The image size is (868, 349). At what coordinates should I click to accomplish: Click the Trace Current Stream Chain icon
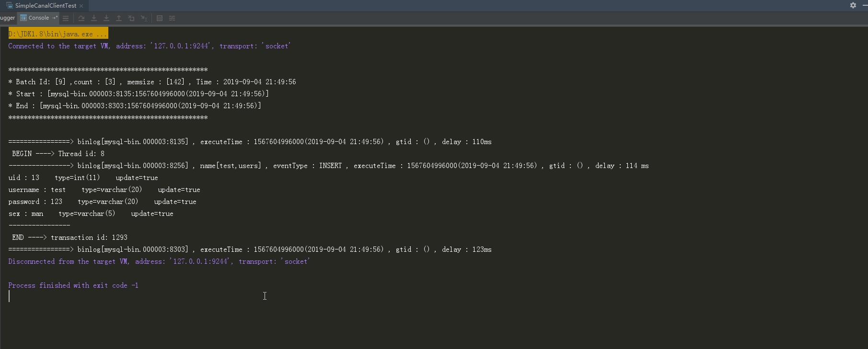pyautogui.click(x=172, y=18)
